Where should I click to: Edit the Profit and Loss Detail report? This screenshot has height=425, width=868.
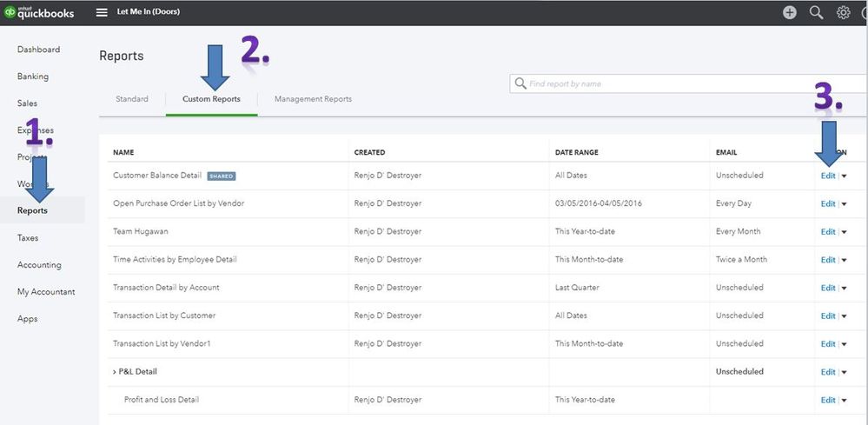(828, 401)
